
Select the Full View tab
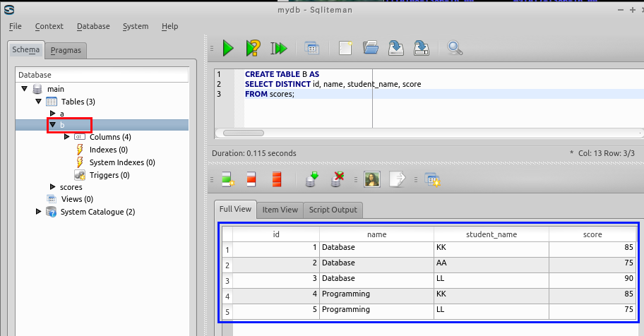click(235, 209)
